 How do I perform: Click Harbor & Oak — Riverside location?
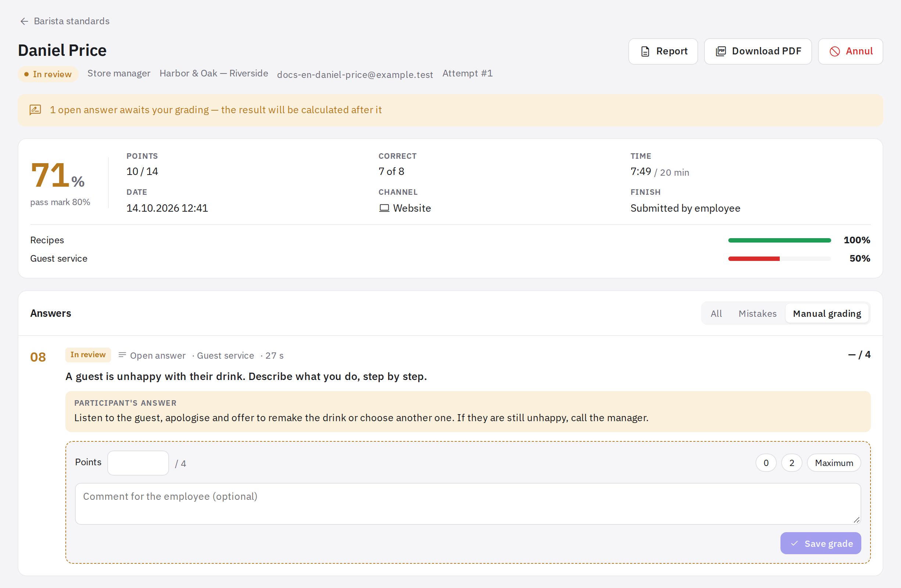click(214, 73)
